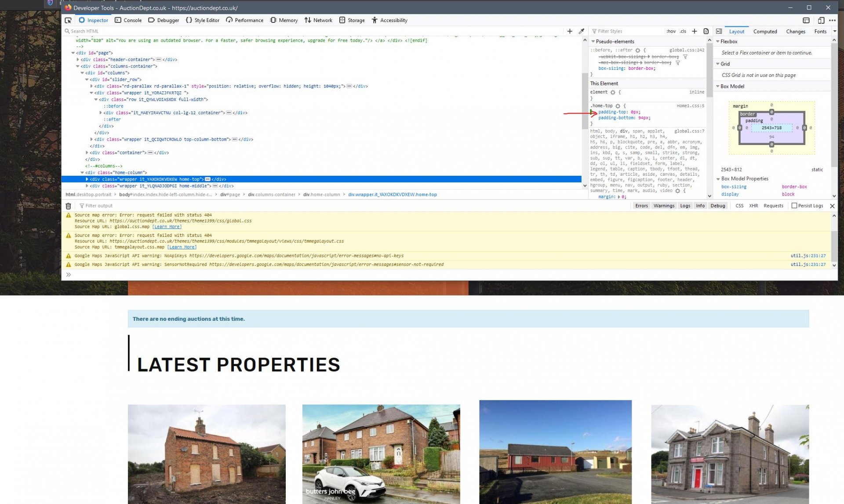Collapse the Box Model section

pyautogui.click(x=718, y=86)
